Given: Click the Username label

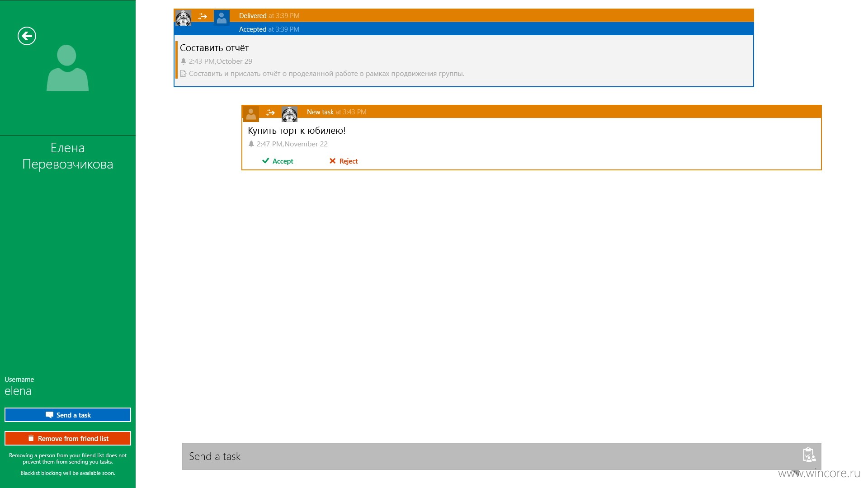Looking at the screenshot, I should tap(19, 379).
